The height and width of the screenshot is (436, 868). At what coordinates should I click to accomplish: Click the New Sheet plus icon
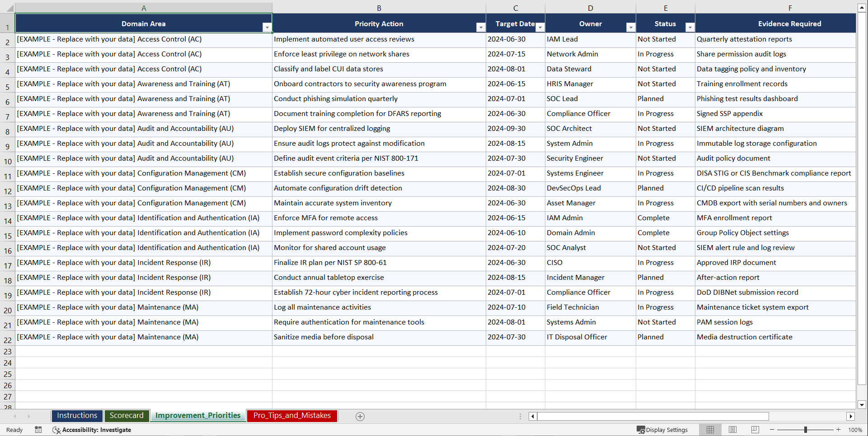(x=360, y=417)
